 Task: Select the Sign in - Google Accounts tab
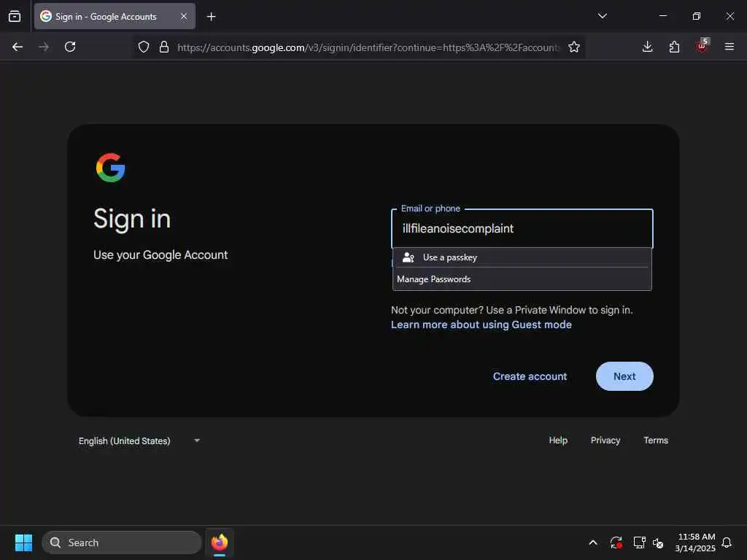point(115,16)
